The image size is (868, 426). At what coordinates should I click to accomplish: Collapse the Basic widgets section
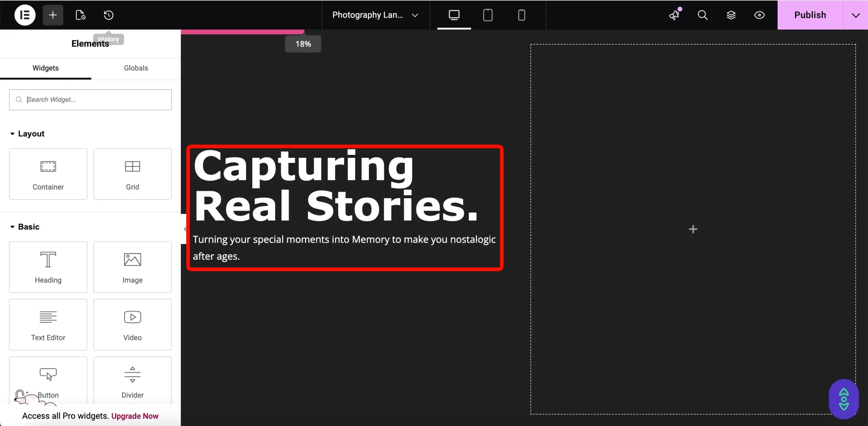12,226
